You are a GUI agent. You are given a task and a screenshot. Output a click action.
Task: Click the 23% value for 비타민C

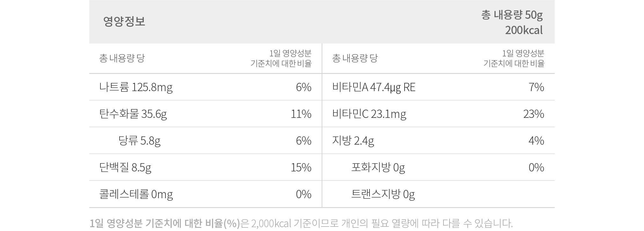(534, 114)
